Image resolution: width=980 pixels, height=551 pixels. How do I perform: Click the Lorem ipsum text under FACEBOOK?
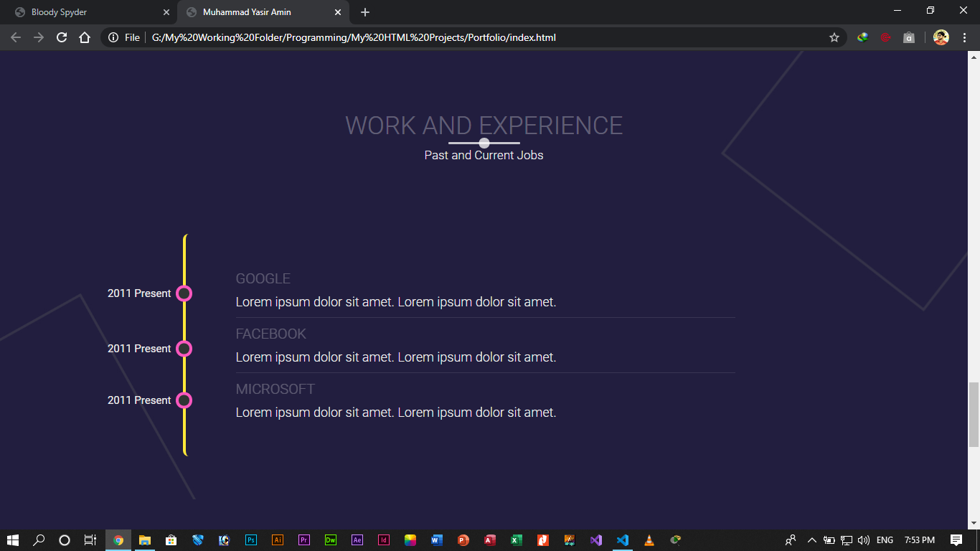[396, 357]
